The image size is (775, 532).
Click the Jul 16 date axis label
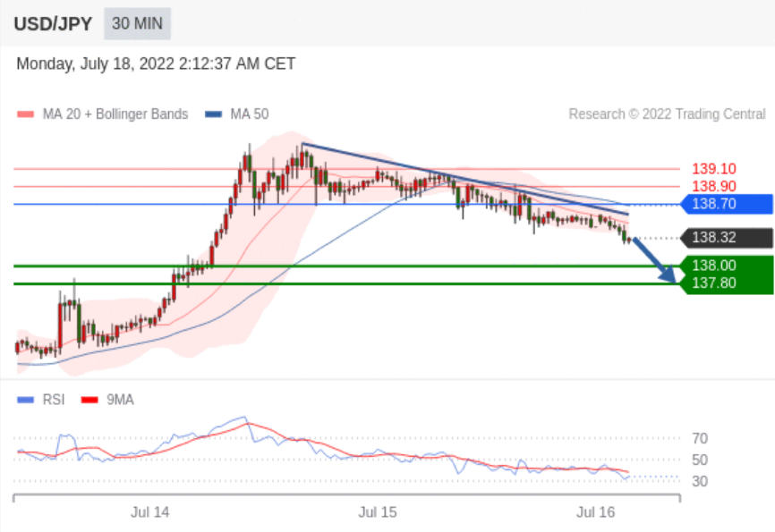pyautogui.click(x=596, y=512)
